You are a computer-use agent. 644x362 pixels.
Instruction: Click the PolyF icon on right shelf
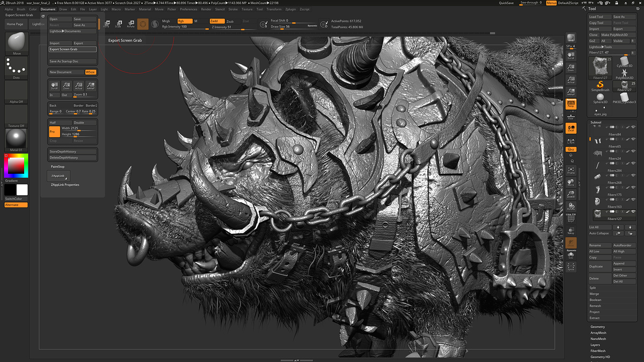pyautogui.click(x=571, y=219)
